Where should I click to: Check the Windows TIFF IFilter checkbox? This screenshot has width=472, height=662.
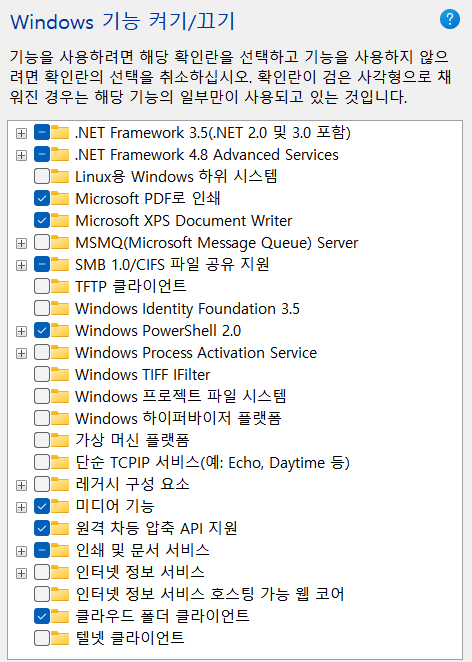[x=42, y=374]
